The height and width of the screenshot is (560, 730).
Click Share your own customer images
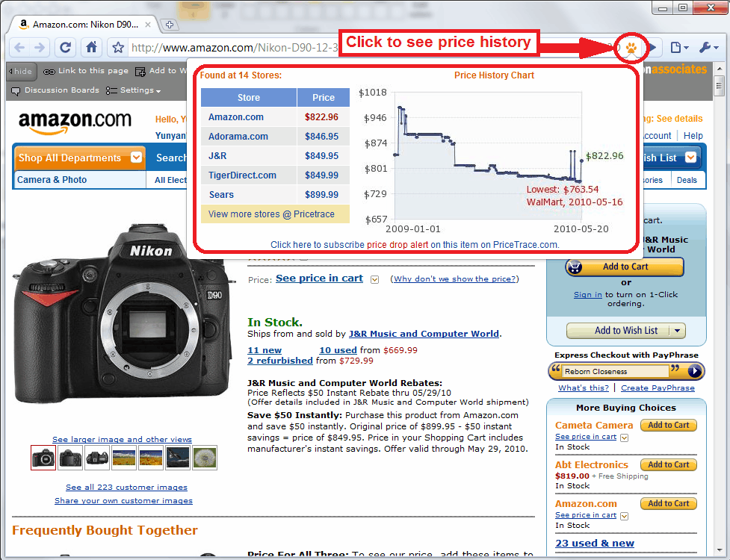pyautogui.click(x=123, y=501)
